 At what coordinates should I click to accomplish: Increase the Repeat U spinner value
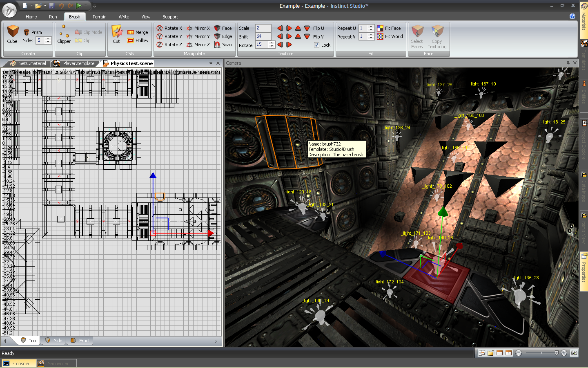pyautogui.click(x=371, y=27)
